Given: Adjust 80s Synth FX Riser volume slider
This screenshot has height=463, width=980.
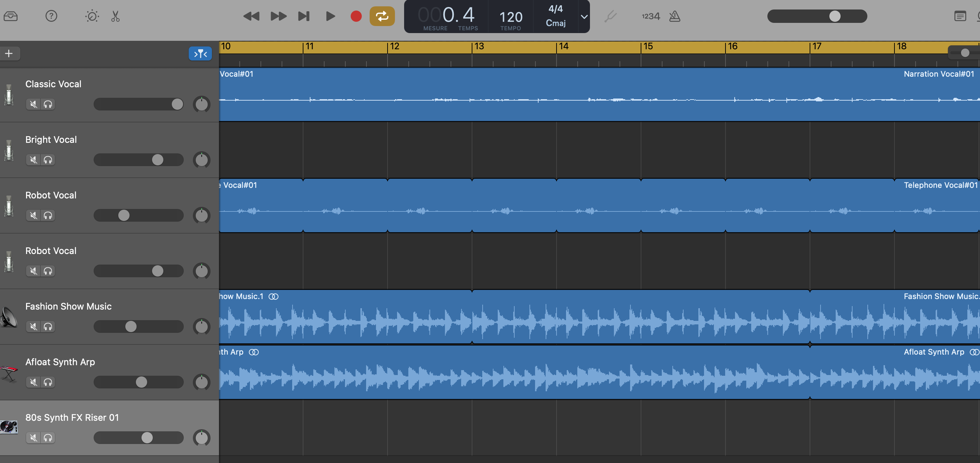Looking at the screenshot, I should pyautogui.click(x=138, y=438).
